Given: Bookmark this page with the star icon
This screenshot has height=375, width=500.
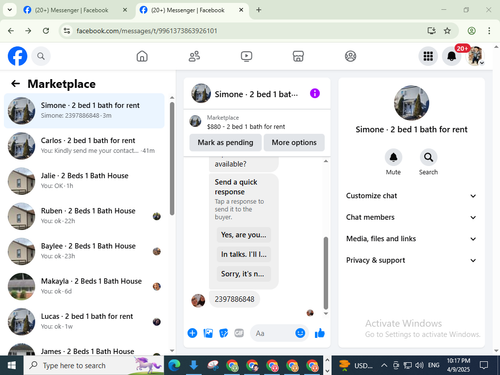Looking at the screenshot, I should (x=447, y=31).
